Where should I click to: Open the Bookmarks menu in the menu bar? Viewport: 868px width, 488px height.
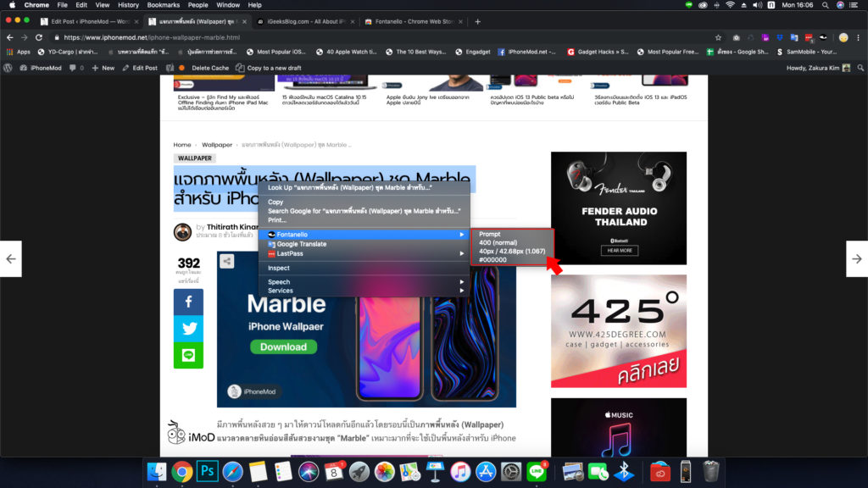click(x=162, y=4)
